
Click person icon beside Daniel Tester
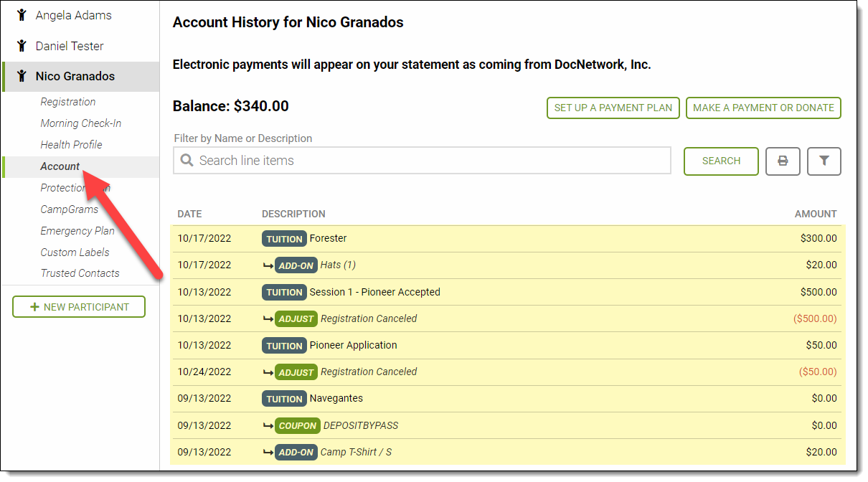(22, 46)
